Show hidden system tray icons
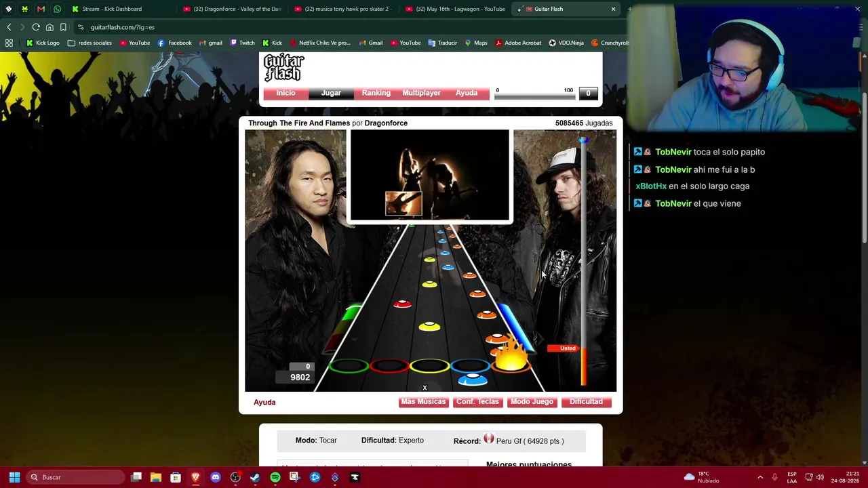868x488 pixels. click(x=760, y=477)
